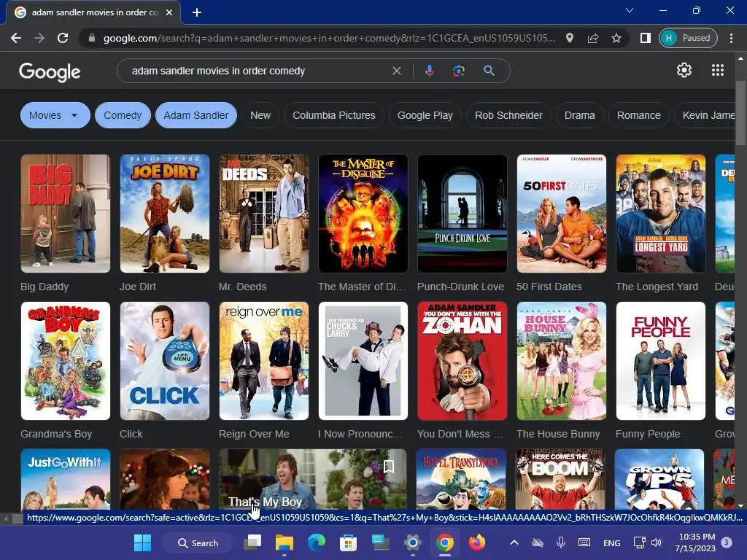Toggle the Adam Sandler filter chip
The width and height of the screenshot is (747, 560).
tap(196, 115)
